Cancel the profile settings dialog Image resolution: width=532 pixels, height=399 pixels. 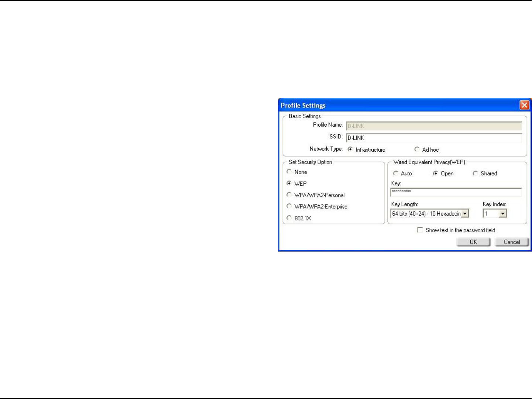tap(512, 242)
